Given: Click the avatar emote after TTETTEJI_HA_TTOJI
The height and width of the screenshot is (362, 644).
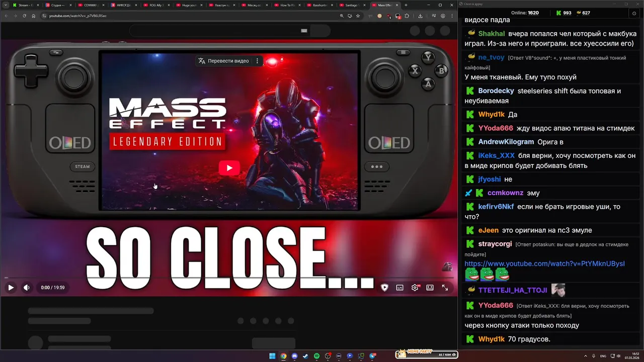Looking at the screenshot, I should point(558,290).
